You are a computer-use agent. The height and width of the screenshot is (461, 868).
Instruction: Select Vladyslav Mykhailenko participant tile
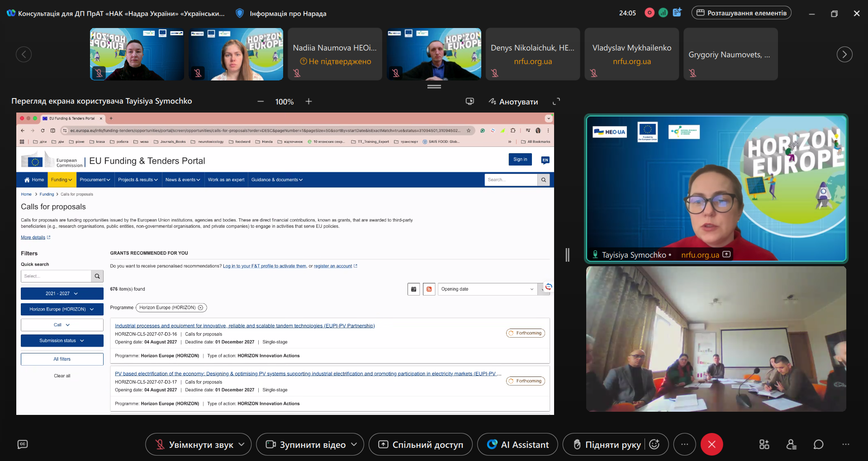click(x=631, y=54)
